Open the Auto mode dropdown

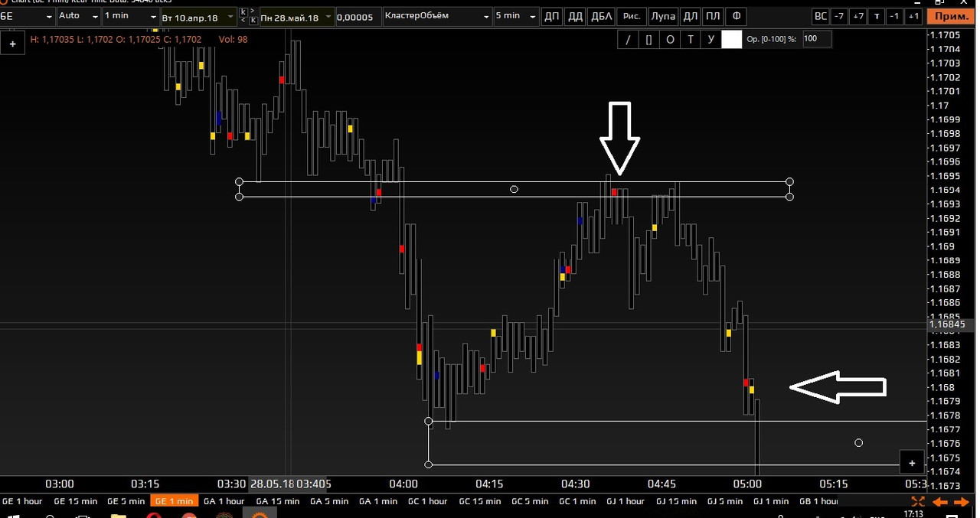(77, 15)
